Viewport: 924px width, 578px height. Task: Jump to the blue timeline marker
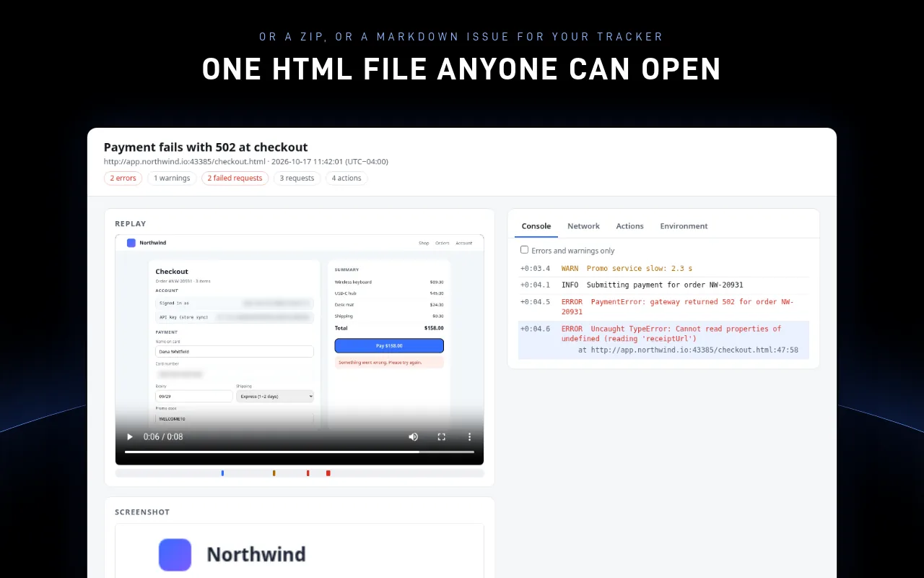[222, 473]
